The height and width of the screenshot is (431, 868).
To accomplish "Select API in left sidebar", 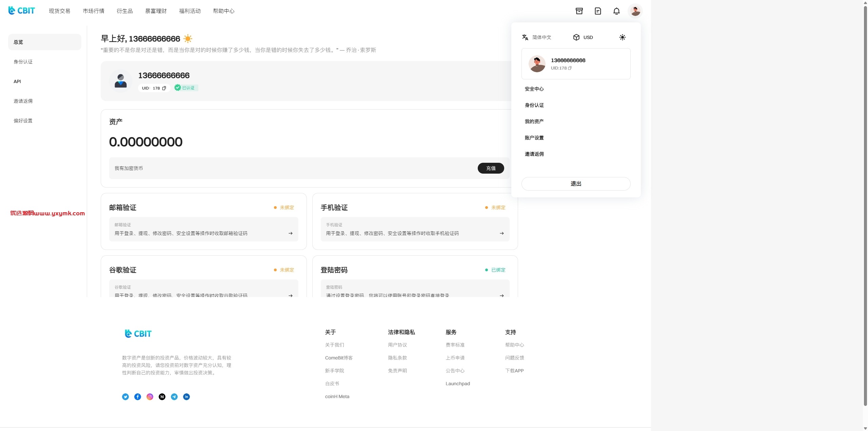I will (x=45, y=81).
